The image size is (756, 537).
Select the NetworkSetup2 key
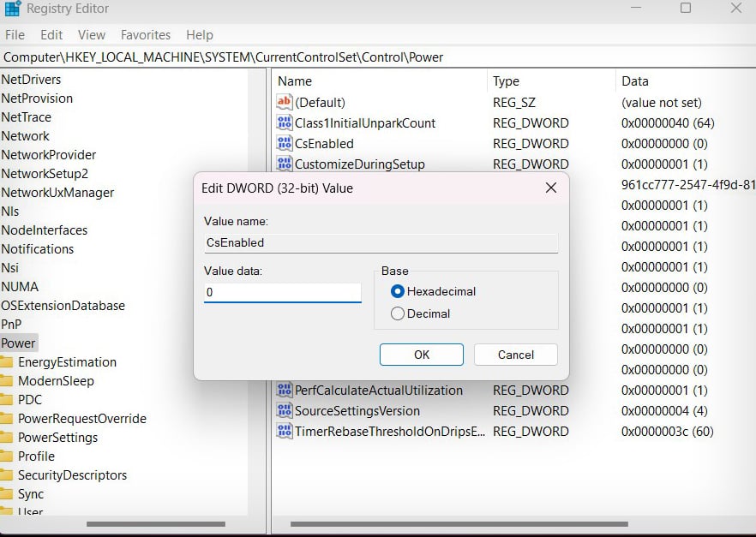(x=45, y=173)
